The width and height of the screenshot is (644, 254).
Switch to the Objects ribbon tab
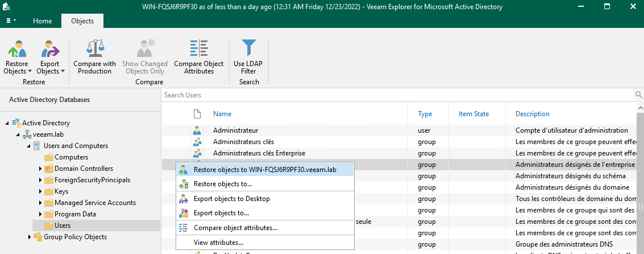point(82,21)
